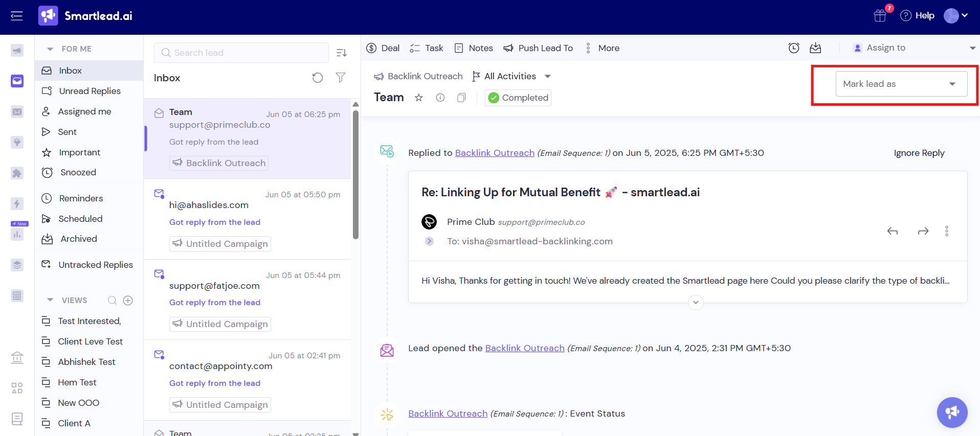Open Scheduled in the sidebar
The image size is (980, 436).
[x=89, y=219]
